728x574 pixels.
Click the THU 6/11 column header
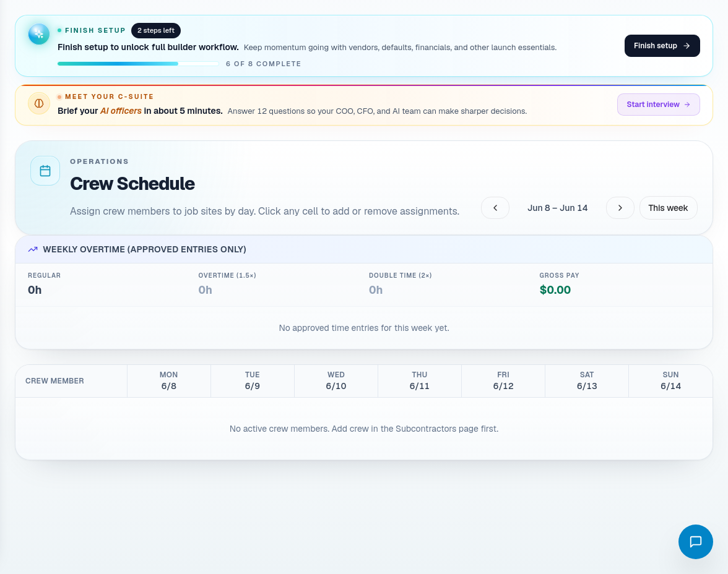pos(419,380)
